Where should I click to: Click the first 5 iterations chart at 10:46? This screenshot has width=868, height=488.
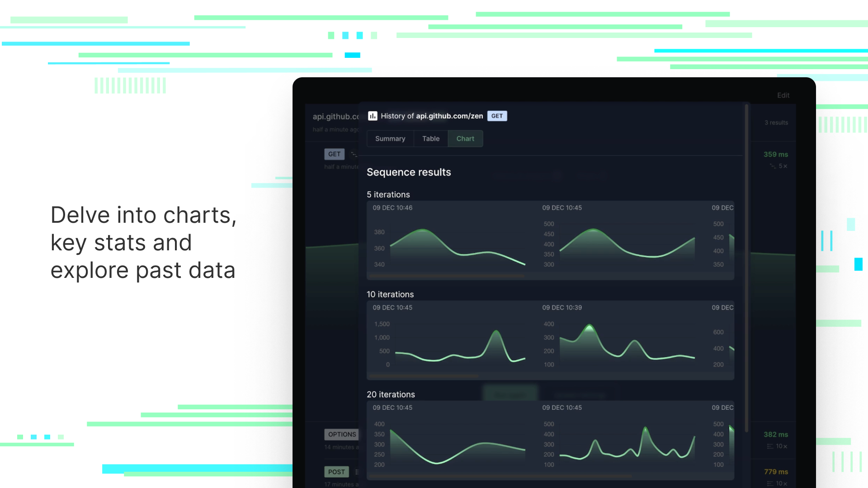click(x=449, y=239)
